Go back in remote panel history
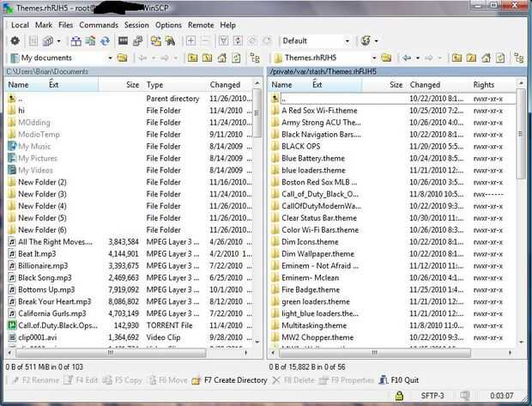 (407, 58)
